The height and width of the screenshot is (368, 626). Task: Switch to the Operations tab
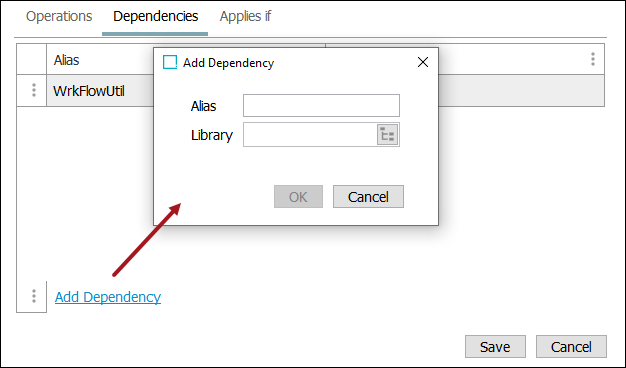[59, 16]
